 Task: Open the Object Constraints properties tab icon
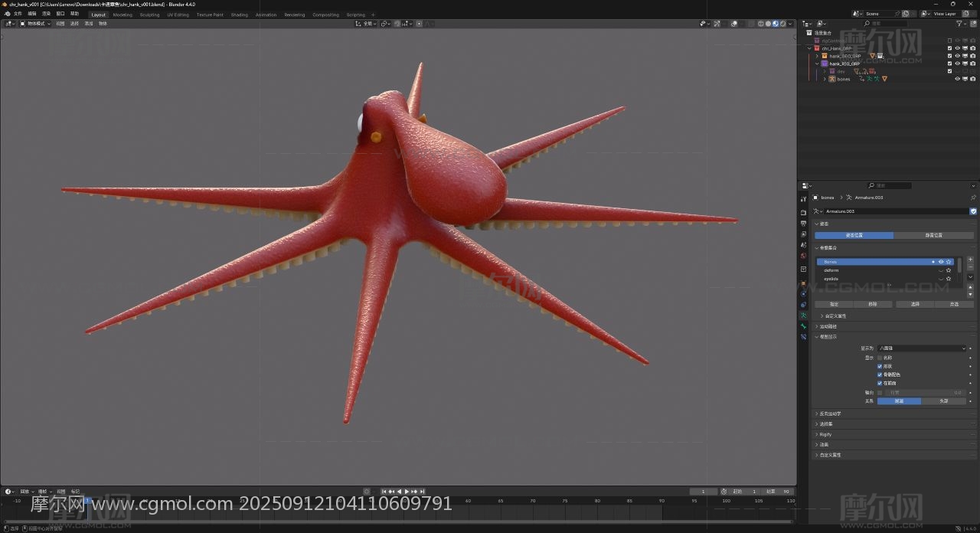click(803, 304)
